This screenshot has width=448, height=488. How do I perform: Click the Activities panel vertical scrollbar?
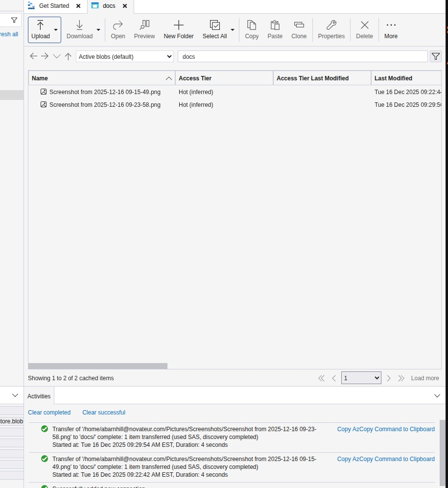tap(443, 453)
